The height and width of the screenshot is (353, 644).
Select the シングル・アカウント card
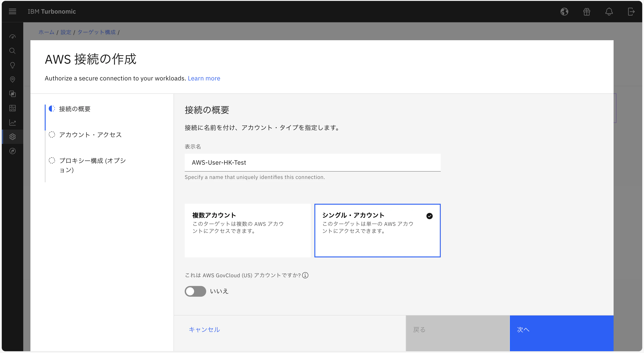377,230
